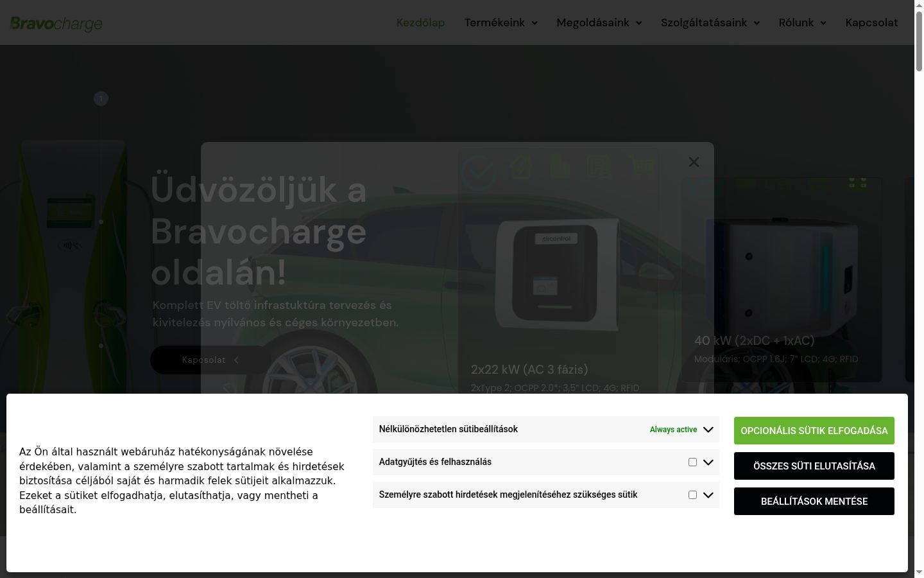The image size is (924, 578).
Task: Enable the Személyre szabott hirdetések cookies checkbox
Action: click(x=692, y=495)
